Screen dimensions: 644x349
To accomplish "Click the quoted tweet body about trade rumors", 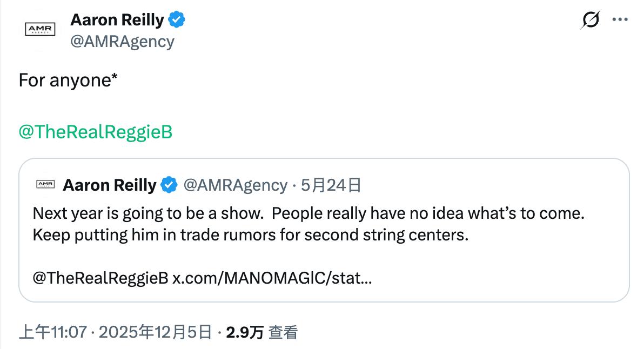I will (x=270, y=224).
